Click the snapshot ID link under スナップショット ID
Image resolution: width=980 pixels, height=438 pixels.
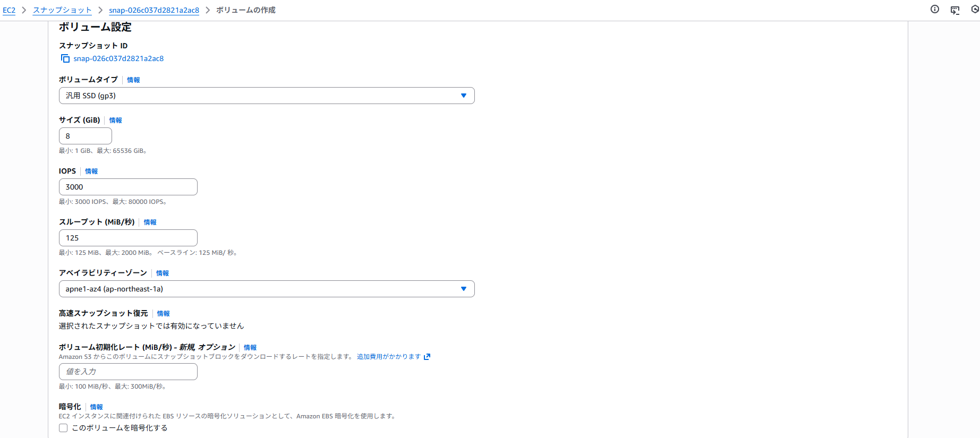(118, 58)
